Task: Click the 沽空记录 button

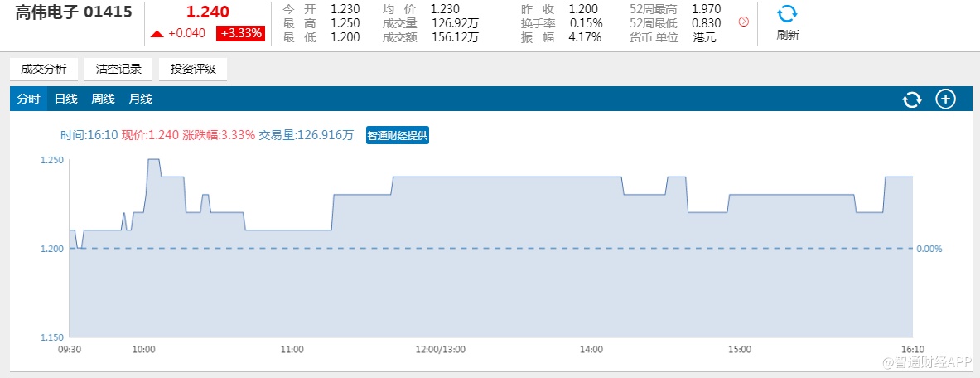Action: click(118, 70)
